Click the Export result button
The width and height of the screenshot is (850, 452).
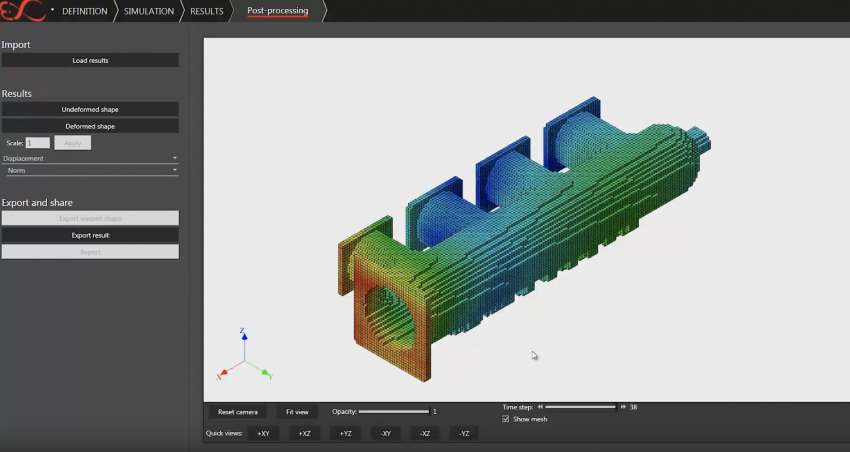(x=90, y=235)
